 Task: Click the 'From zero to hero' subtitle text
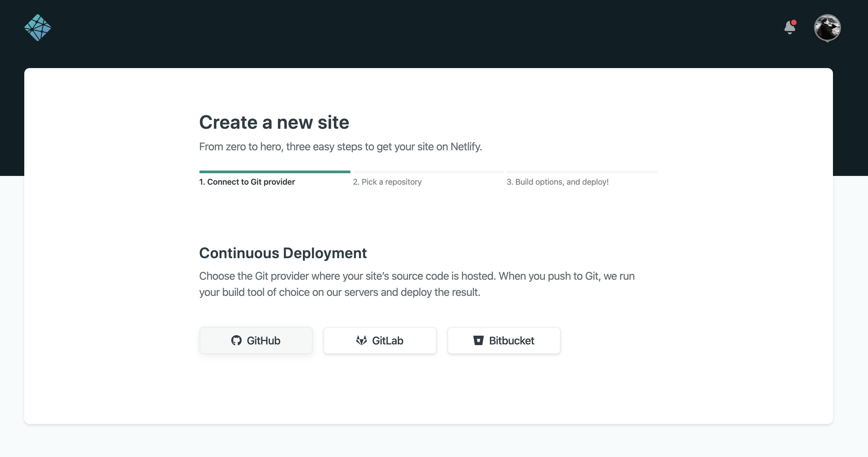(341, 147)
